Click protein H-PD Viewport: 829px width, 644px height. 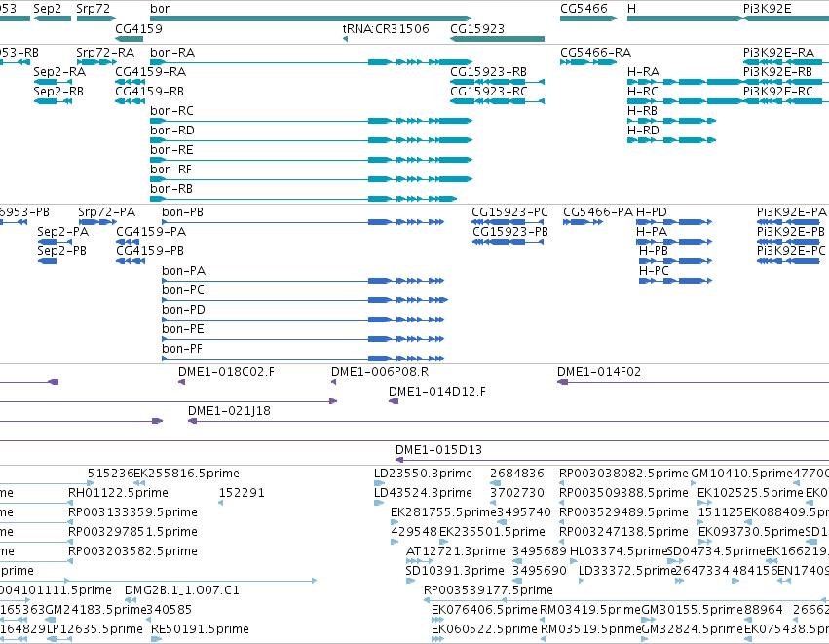[675, 222]
